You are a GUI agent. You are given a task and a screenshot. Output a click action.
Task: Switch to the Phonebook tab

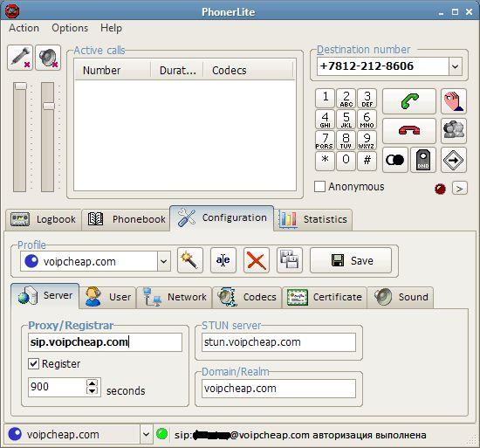(126, 219)
